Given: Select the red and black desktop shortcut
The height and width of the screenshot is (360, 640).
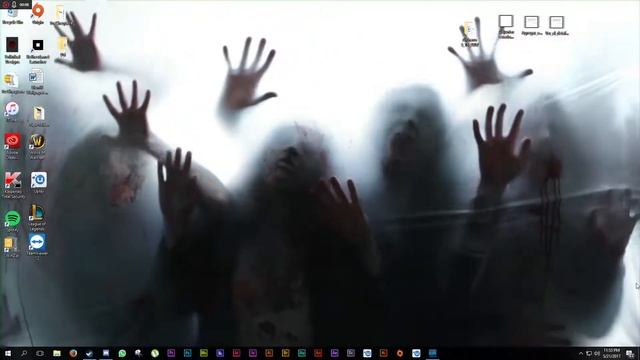Looking at the screenshot, I should tap(12, 50).
